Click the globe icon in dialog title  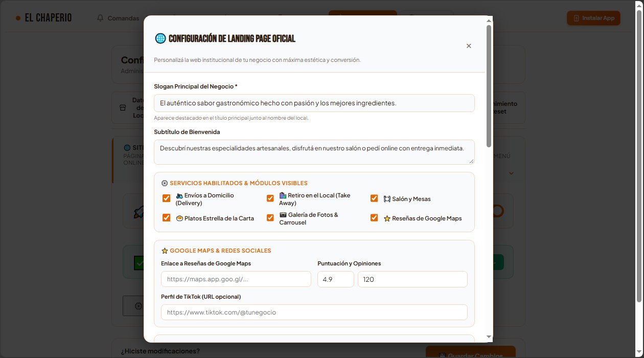160,38
